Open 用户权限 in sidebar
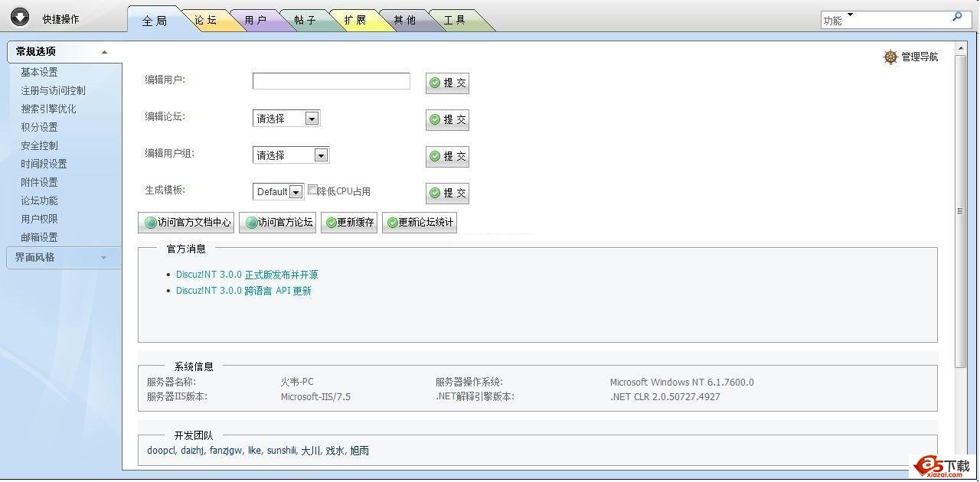Viewport: 980px width, 482px height. click(x=39, y=219)
